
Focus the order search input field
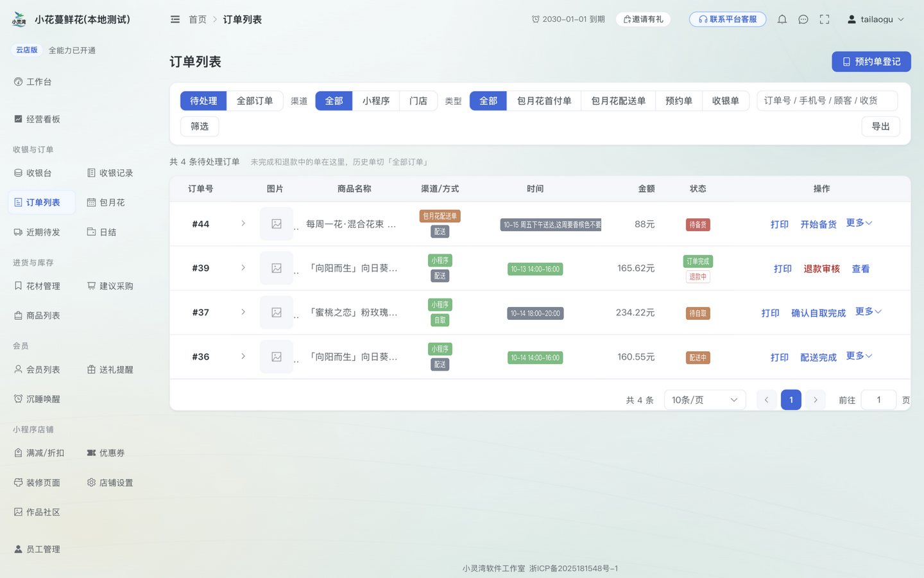click(827, 101)
